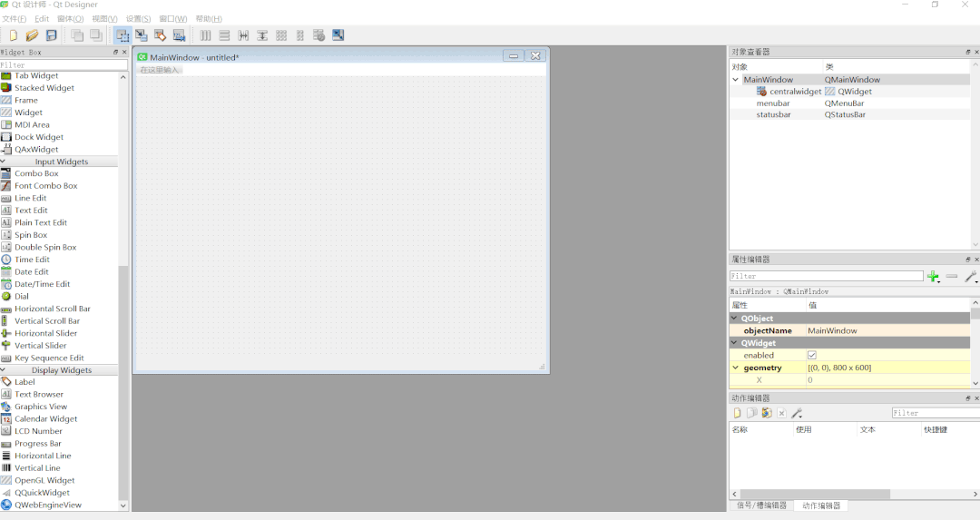Apply grid layout from toolbar
Image resolution: width=980 pixels, height=520 pixels.
[x=281, y=35]
